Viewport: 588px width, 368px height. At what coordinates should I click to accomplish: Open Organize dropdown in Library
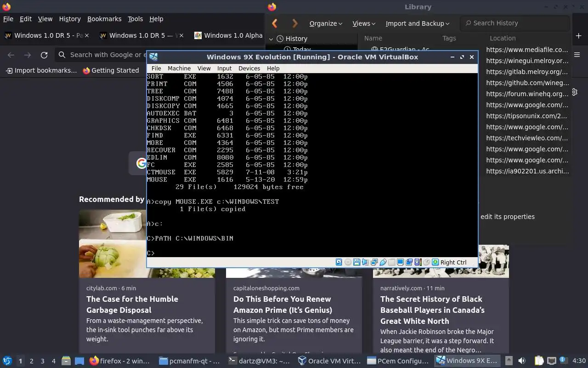326,23
